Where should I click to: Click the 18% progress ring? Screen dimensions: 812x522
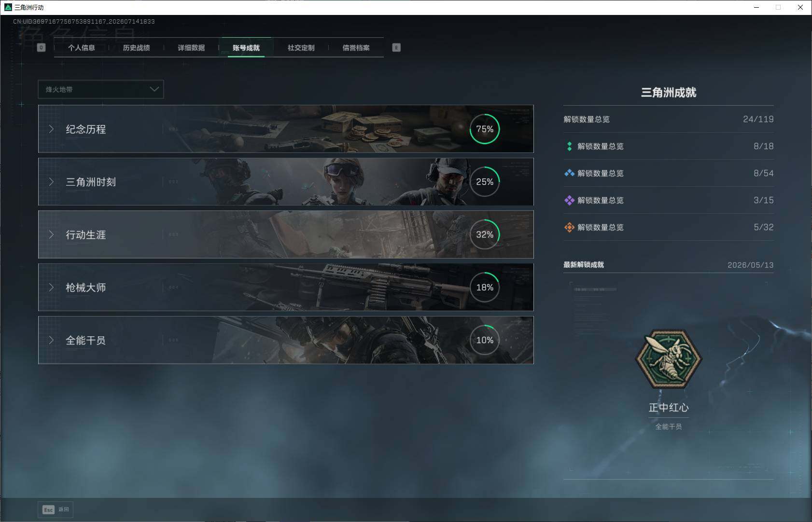tap(485, 287)
